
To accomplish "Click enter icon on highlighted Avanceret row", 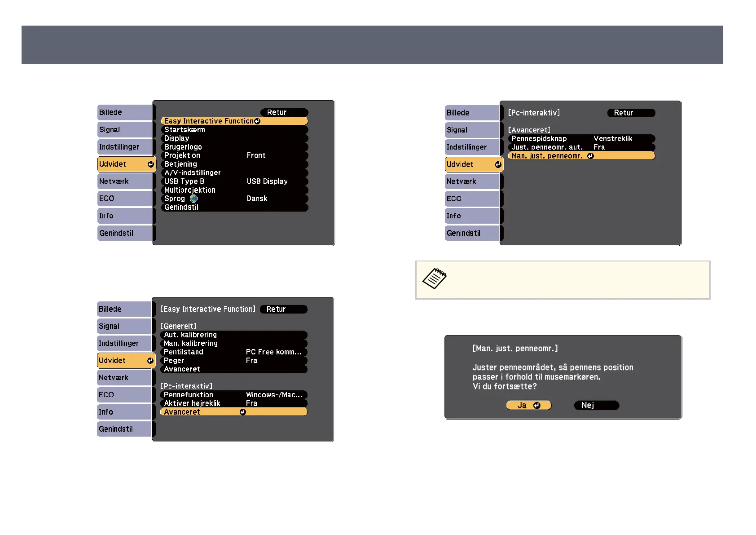I will point(243,412).
